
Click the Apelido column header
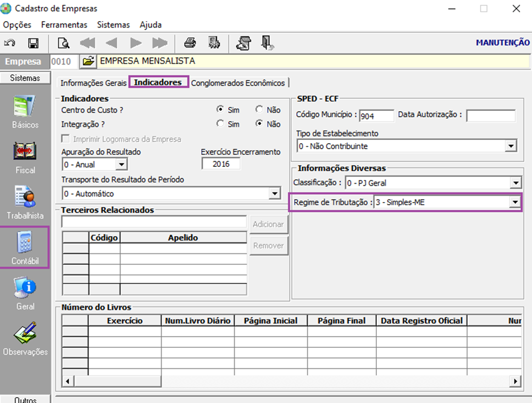click(183, 238)
